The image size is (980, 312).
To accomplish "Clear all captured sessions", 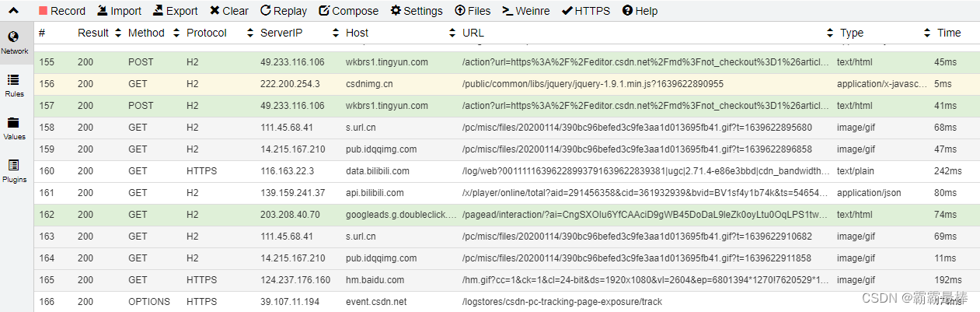I will coord(229,11).
